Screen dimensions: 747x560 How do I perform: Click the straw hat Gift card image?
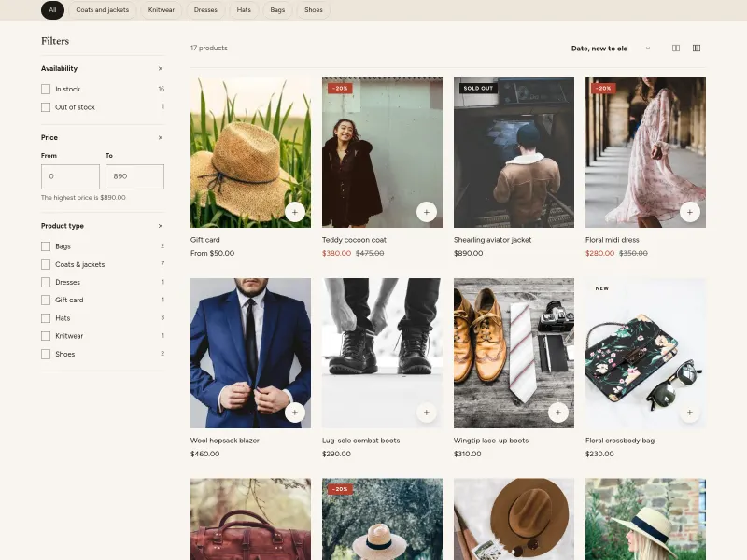point(250,152)
